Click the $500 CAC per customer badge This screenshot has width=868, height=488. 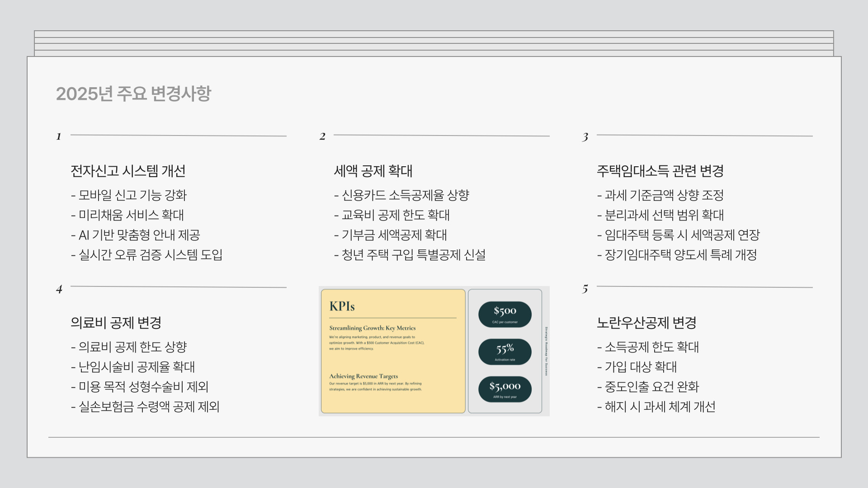point(505,314)
